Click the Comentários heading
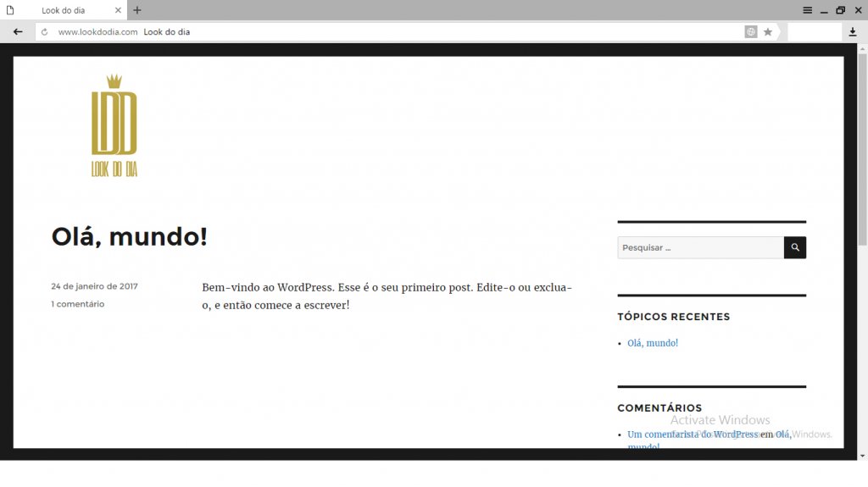The image size is (868, 487). pyautogui.click(x=659, y=408)
